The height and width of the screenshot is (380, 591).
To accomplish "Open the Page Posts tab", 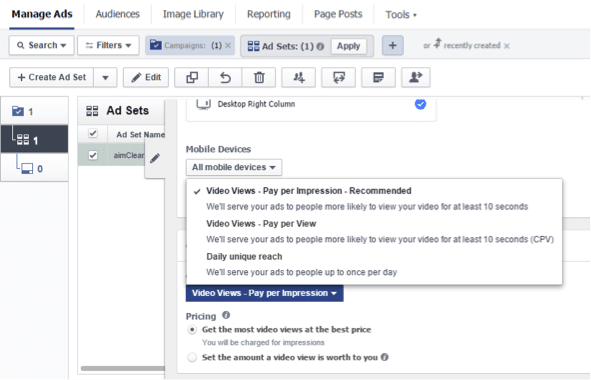I will point(338,14).
